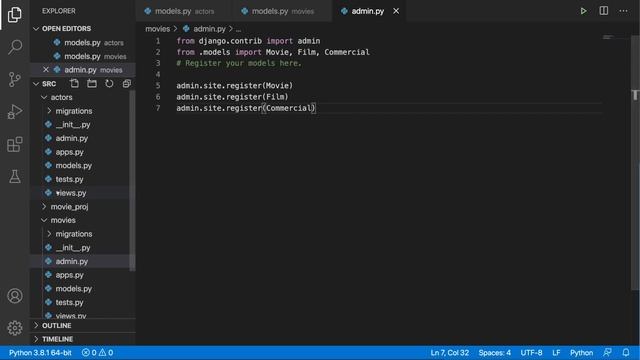Switch to models.py movies tab
The height and width of the screenshot is (360, 640).
tap(283, 11)
